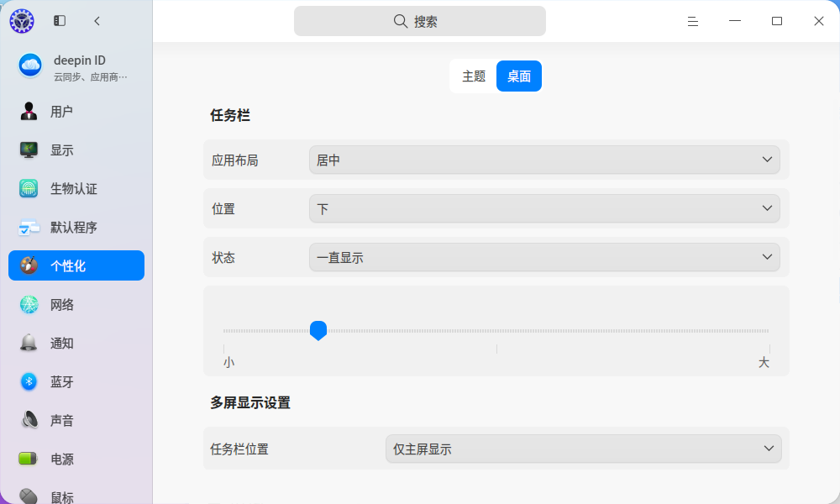Click the Control Center gear app icon
This screenshot has height=504, width=840.
(x=22, y=21)
